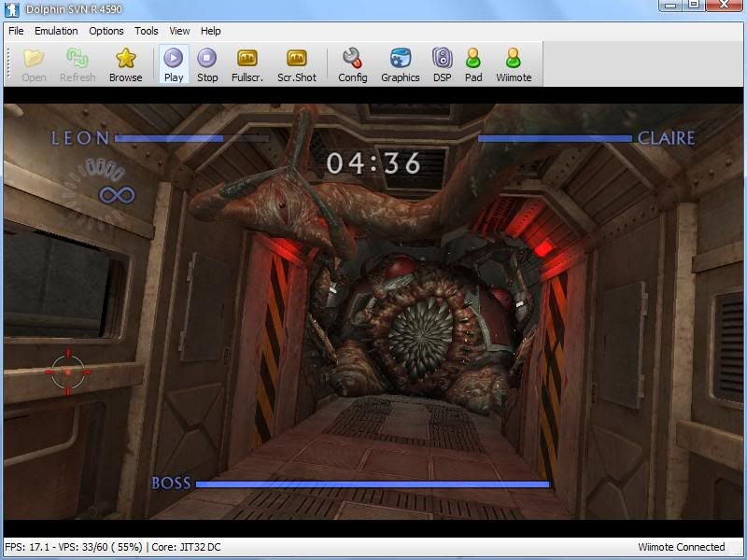Click the Play emulation button
This screenshot has width=747, height=560.
(174, 64)
